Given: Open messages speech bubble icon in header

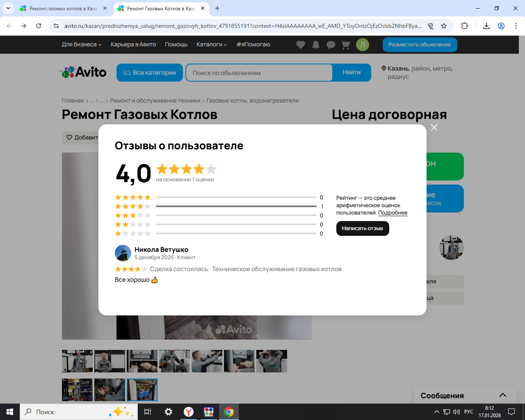Looking at the screenshot, I should tap(331, 45).
